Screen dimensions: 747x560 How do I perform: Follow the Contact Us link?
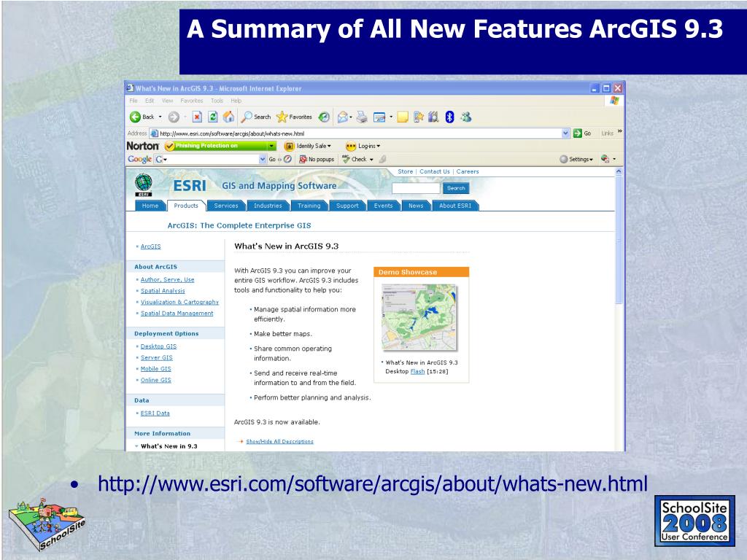pos(435,171)
